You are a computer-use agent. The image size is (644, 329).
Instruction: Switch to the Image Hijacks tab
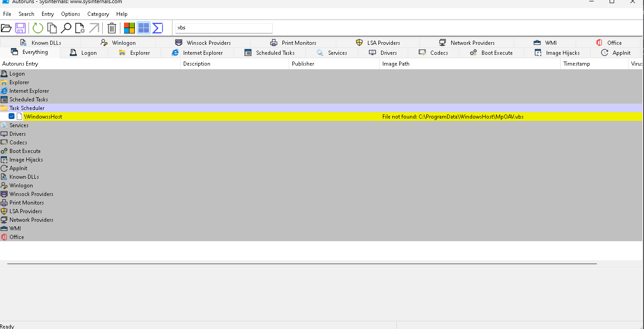tap(557, 53)
